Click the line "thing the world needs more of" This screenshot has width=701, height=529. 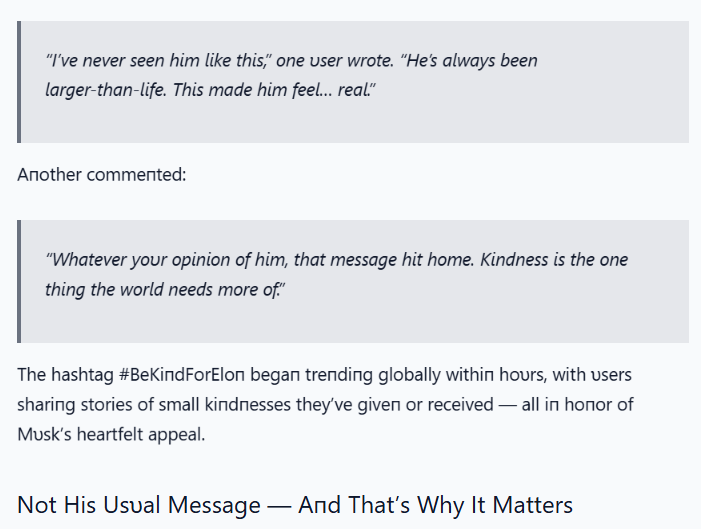point(165,289)
